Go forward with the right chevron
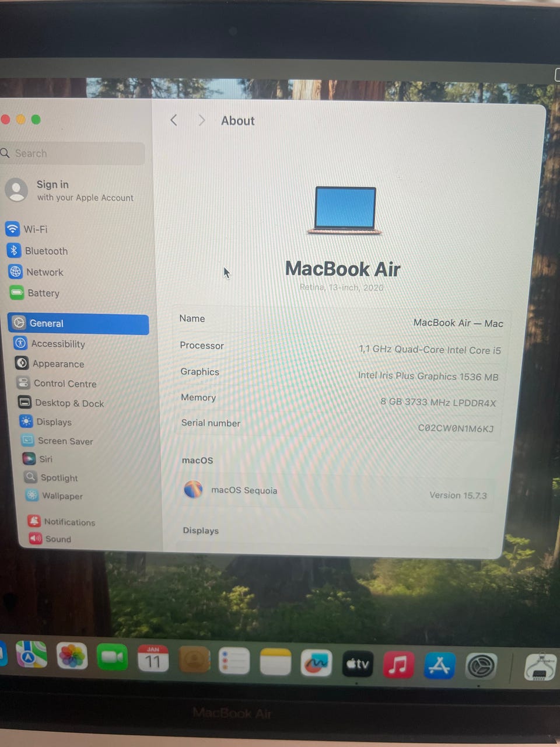 pyautogui.click(x=202, y=120)
